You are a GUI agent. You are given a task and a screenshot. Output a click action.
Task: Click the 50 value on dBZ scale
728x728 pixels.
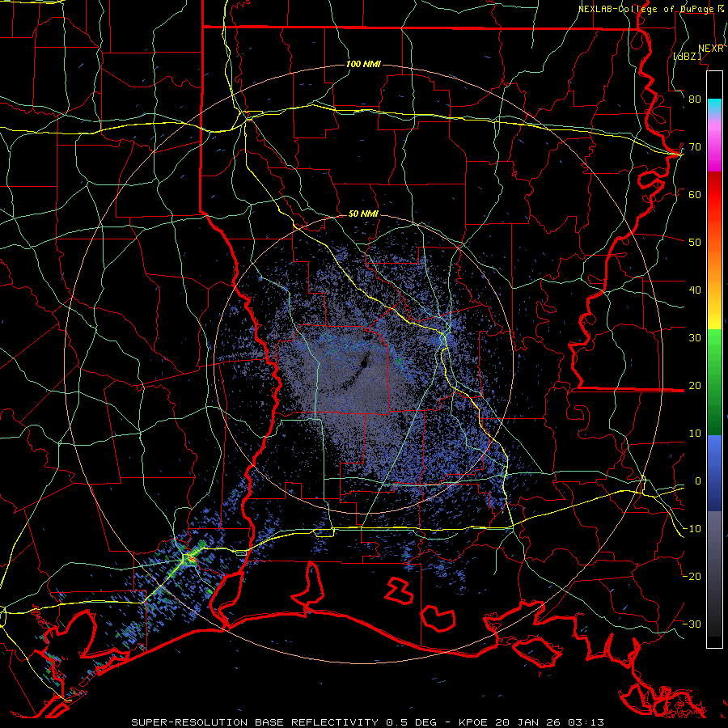coord(695,243)
